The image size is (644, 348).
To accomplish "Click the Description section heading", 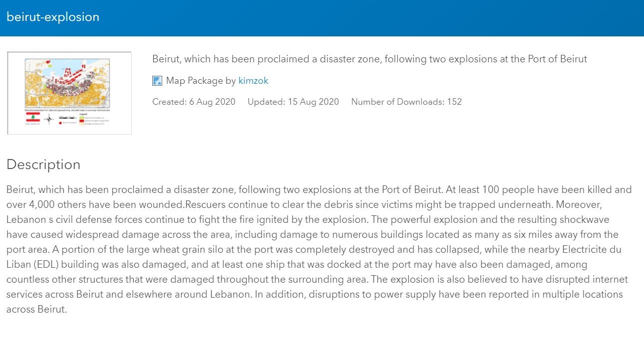I will tap(43, 165).
